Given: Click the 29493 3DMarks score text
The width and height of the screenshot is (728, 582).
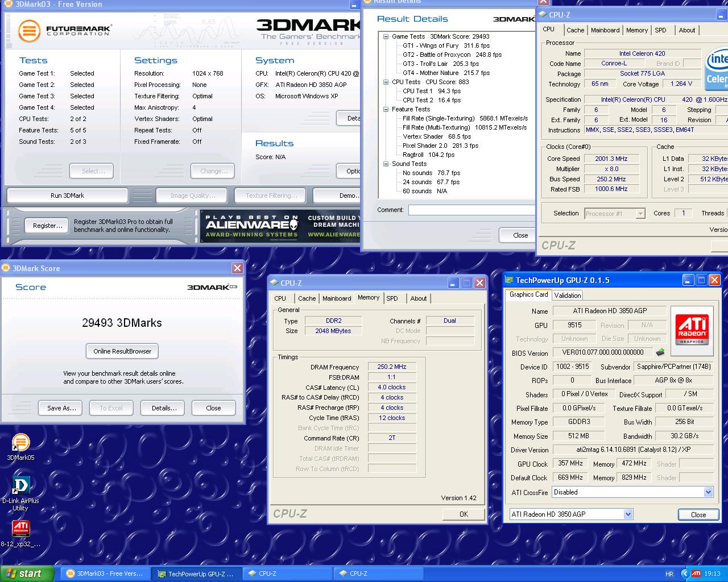Looking at the screenshot, I should [122, 323].
